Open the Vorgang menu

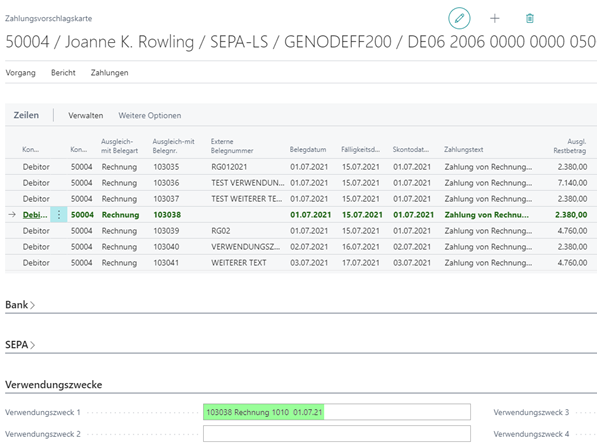pos(21,73)
